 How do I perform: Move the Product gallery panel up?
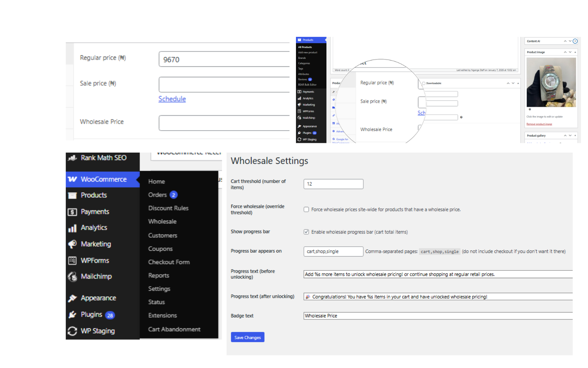click(565, 136)
